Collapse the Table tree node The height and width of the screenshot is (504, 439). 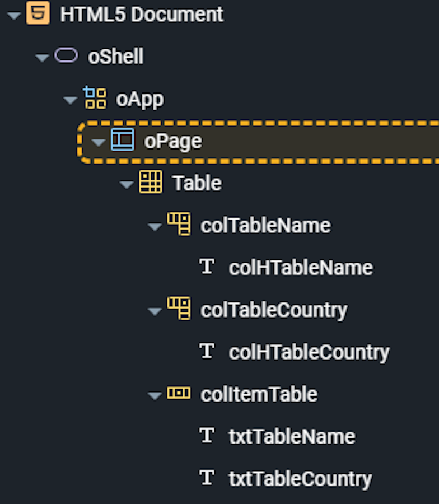[127, 184]
